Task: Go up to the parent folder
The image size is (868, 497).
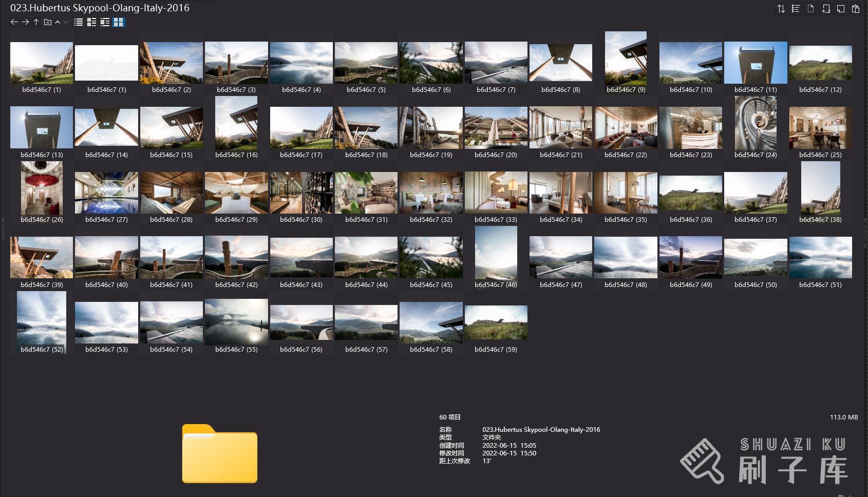Action: coord(36,22)
